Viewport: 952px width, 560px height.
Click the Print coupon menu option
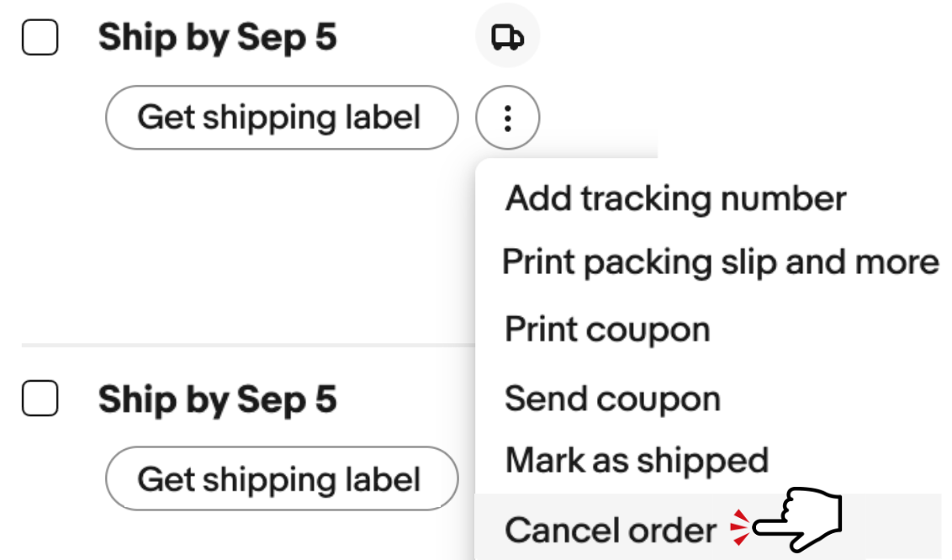click(x=607, y=329)
